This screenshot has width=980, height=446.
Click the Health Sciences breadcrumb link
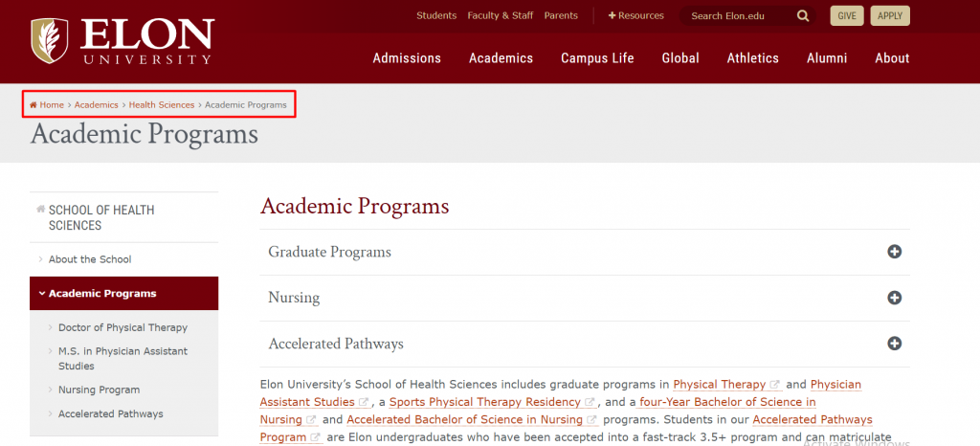(161, 105)
